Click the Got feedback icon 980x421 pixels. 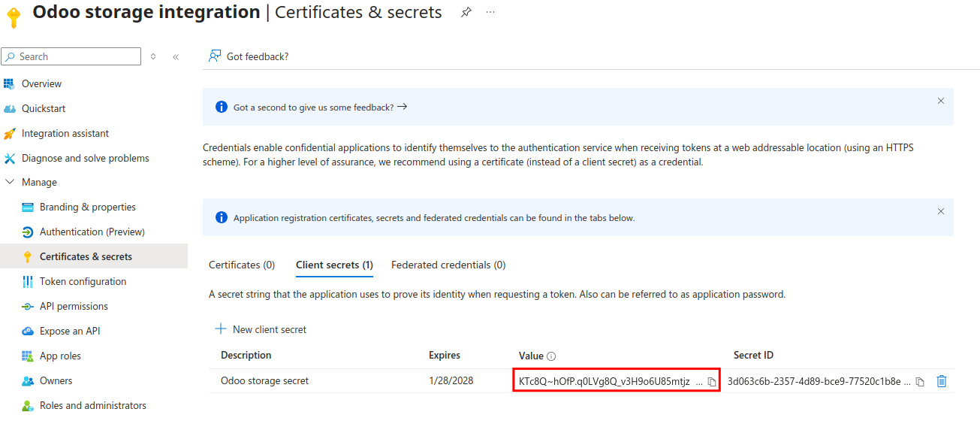click(x=215, y=56)
